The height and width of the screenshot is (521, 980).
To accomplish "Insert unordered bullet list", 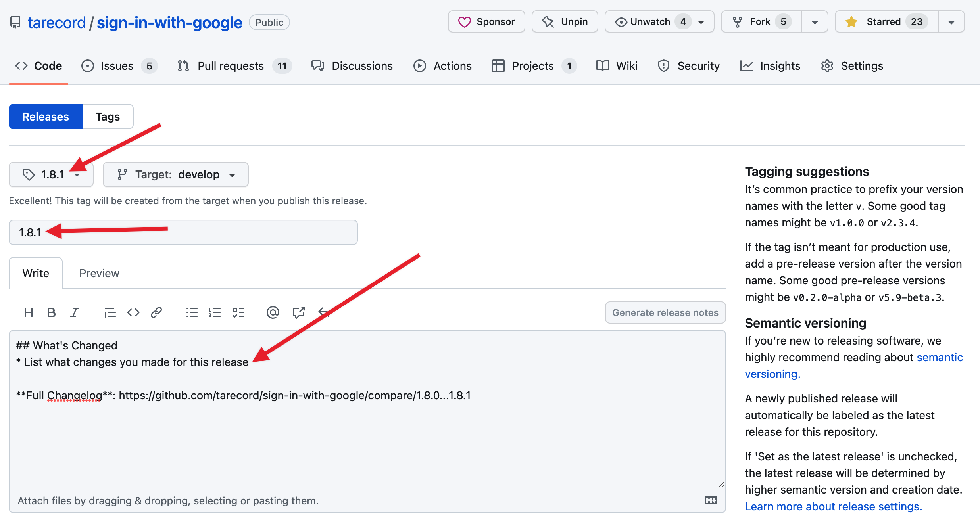I will 192,313.
